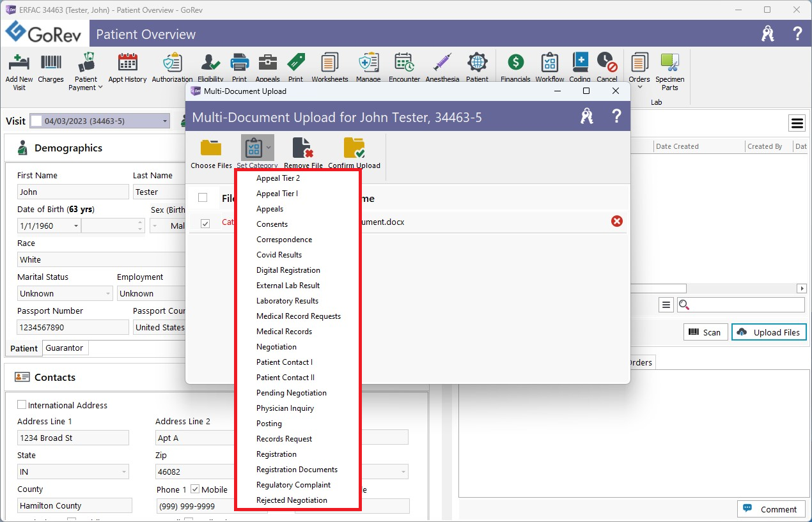The height and width of the screenshot is (522, 812).
Task: Switch to the Guarantor tab
Action: click(x=65, y=348)
